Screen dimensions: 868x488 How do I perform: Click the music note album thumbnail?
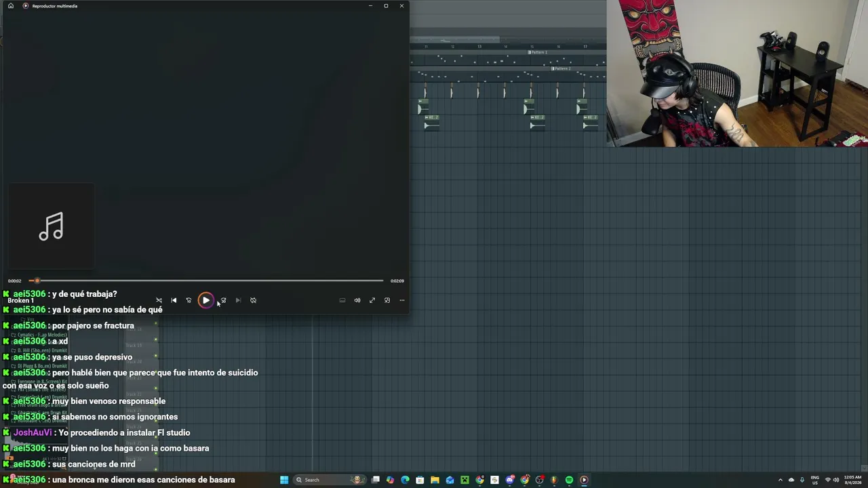click(52, 226)
